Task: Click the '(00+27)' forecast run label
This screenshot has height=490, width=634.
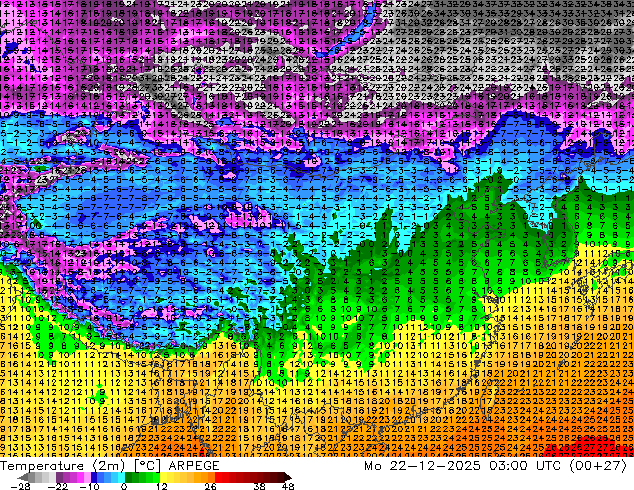Action: coord(598,466)
